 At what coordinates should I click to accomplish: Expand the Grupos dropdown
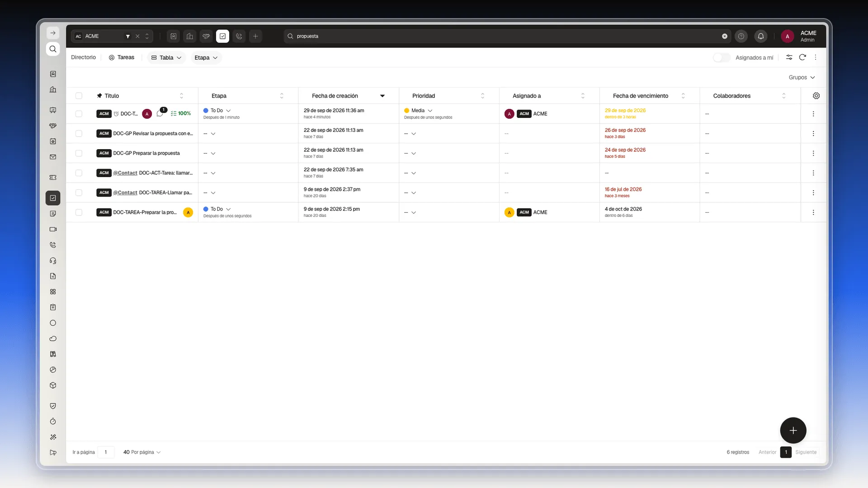802,77
